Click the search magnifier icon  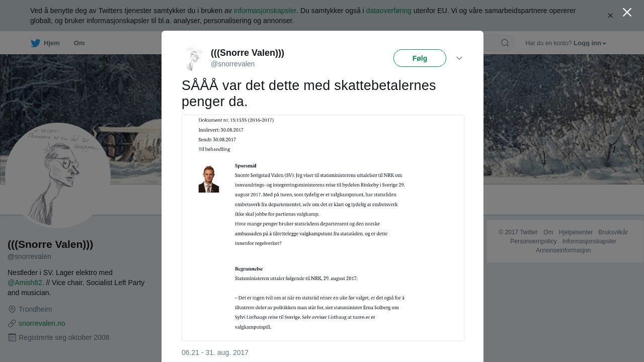coord(505,43)
